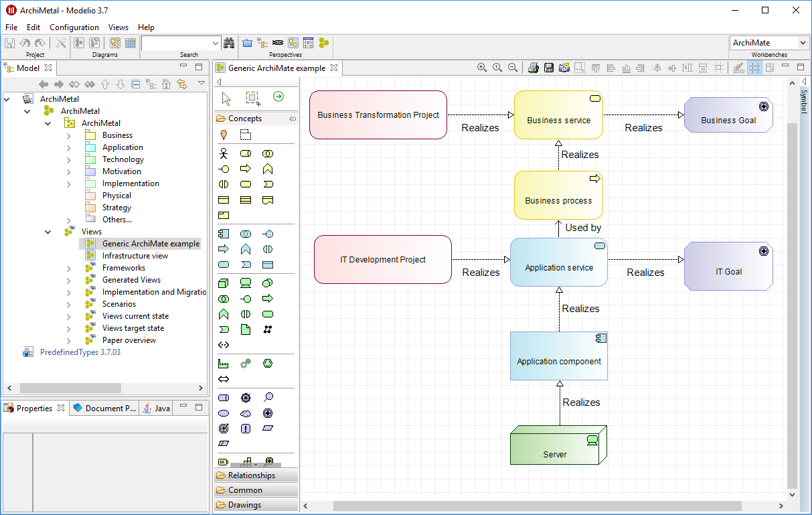This screenshot has height=515, width=812.
Task: Link Model browser with editor
Action: pyautogui.click(x=181, y=84)
